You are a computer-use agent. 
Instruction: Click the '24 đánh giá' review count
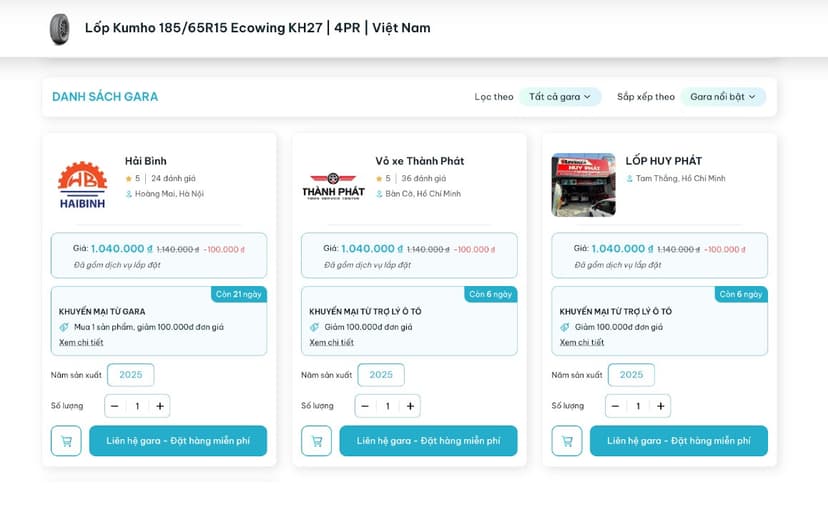point(173,178)
